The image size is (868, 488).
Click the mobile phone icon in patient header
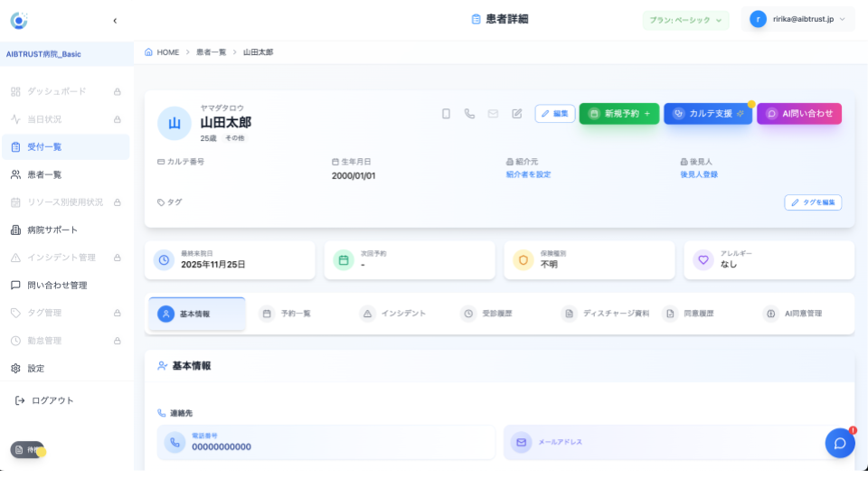446,114
